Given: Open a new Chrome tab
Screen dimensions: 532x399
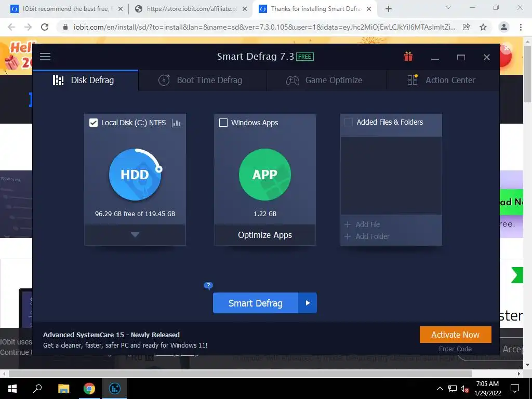Looking at the screenshot, I should tap(389, 9).
